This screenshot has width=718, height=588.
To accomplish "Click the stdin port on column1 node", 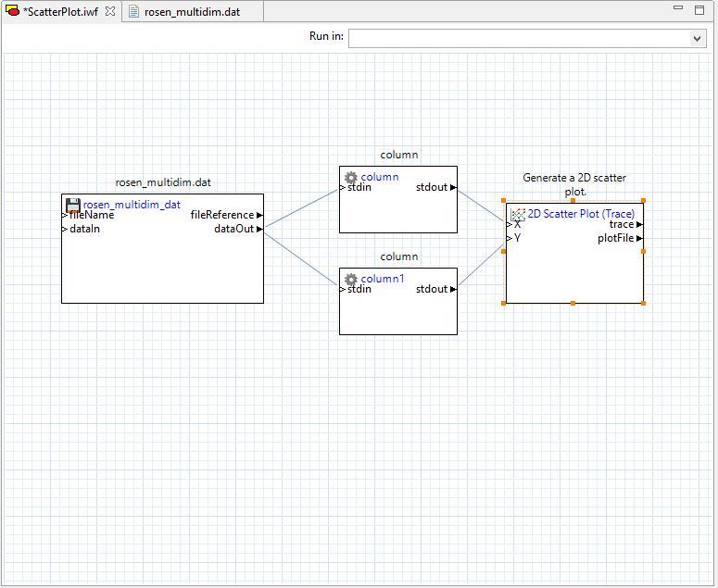I will [x=343, y=290].
